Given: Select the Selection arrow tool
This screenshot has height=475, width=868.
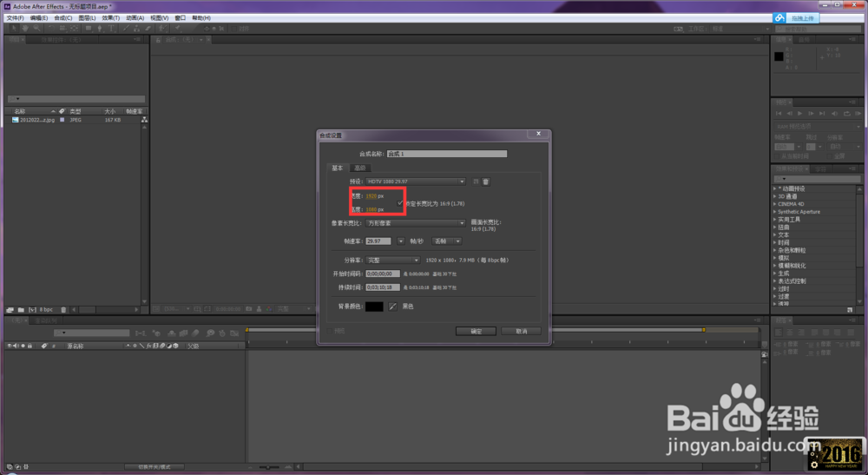Looking at the screenshot, I should click(13, 28).
